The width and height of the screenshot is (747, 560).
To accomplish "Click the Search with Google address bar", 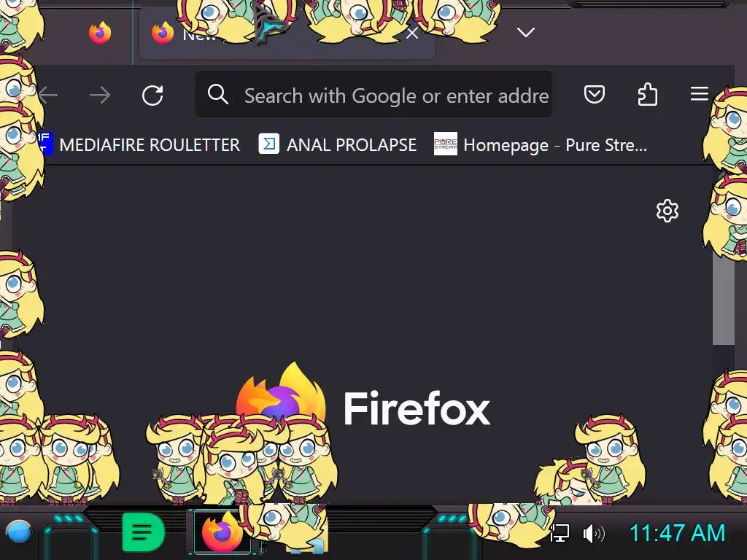I will tap(373, 94).
